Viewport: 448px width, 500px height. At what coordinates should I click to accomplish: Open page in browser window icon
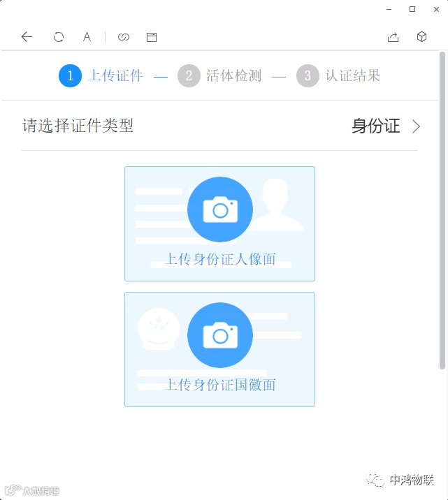[x=152, y=37]
